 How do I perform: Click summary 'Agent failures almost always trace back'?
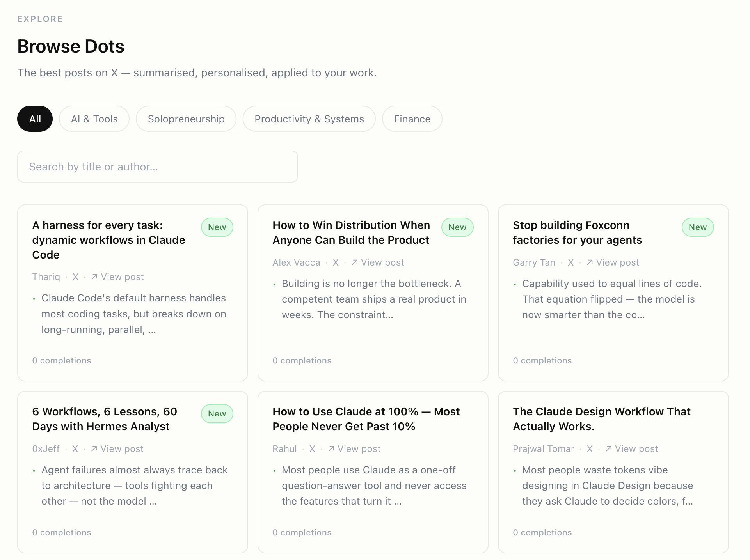tap(134, 486)
